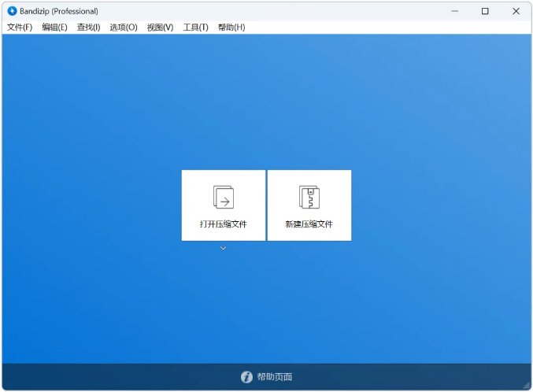Open the 工具(T) menu

(195, 28)
